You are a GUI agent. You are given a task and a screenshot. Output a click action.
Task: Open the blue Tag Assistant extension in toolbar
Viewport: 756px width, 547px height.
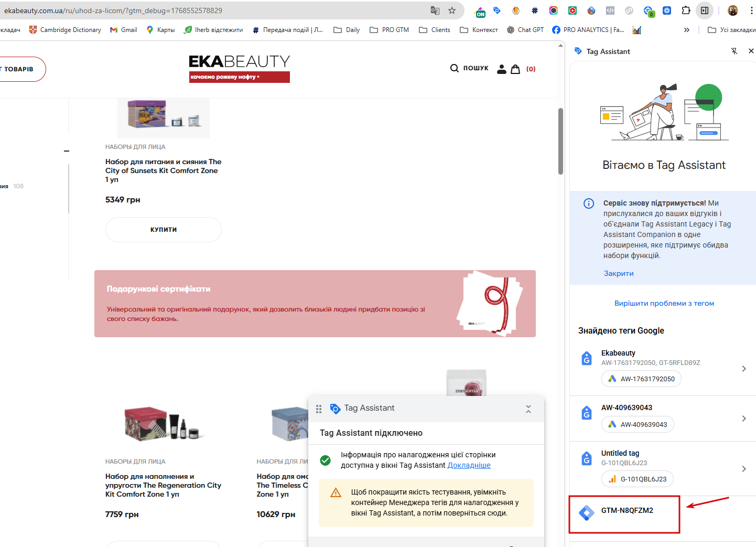(497, 10)
